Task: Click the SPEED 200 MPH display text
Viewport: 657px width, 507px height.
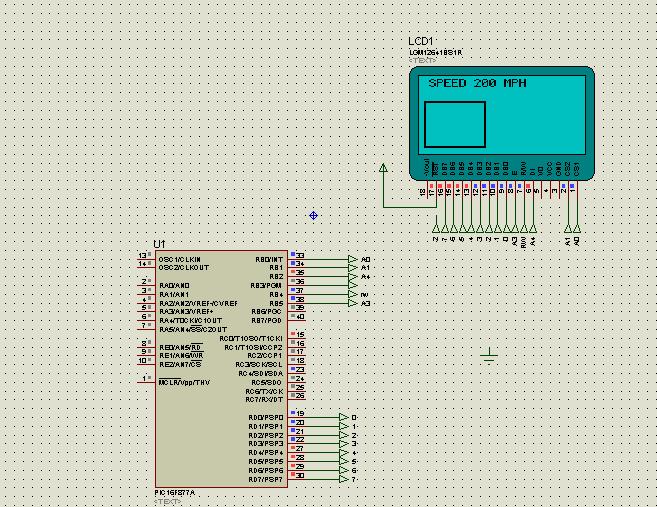Action: [x=477, y=83]
